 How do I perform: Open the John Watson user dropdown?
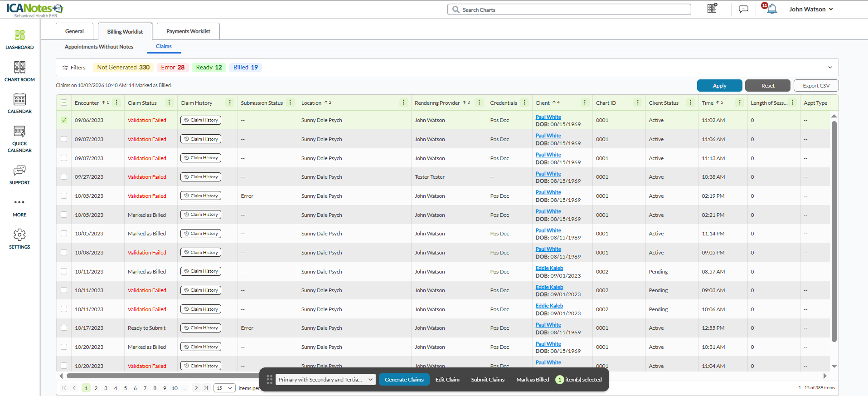811,9
